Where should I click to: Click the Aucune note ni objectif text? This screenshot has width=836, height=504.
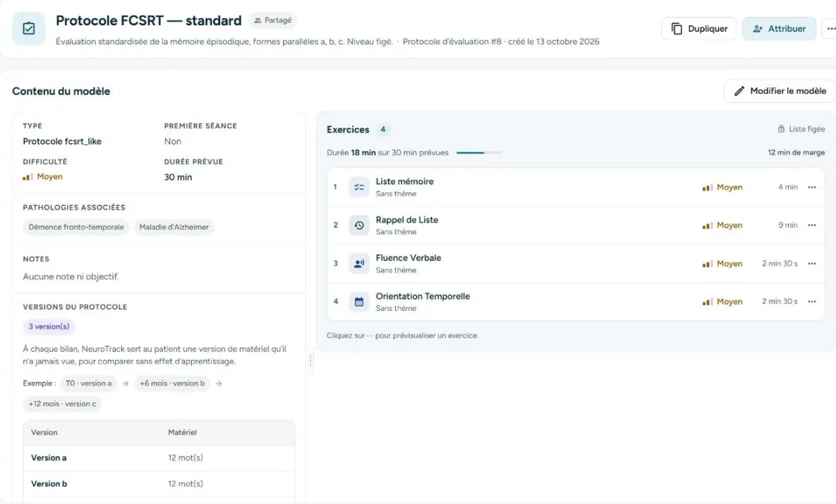pos(71,276)
